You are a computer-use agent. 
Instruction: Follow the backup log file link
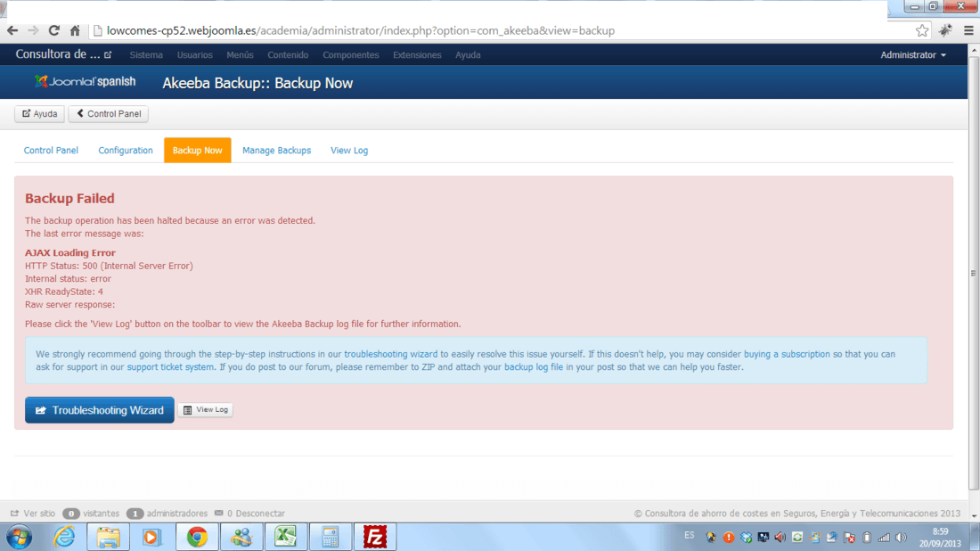(534, 367)
